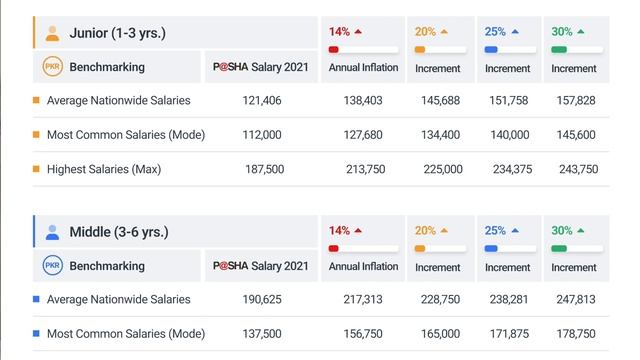The width and height of the screenshot is (640, 360).
Task: Click Middle orange 20% increment progress bar
Action: (x=440, y=249)
